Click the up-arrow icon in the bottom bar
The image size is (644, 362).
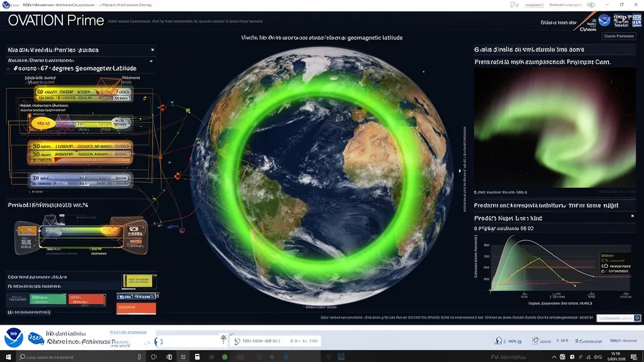(223, 339)
